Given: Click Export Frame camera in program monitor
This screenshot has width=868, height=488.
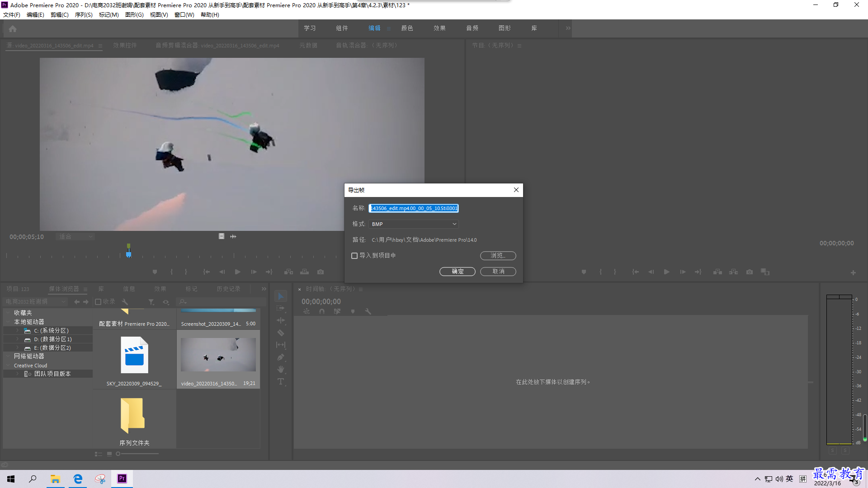Looking at the screenshot, I should click(750, 272).
